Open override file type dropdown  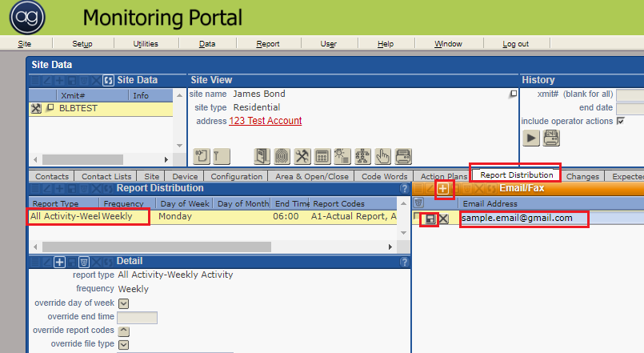tap(124, 344)
